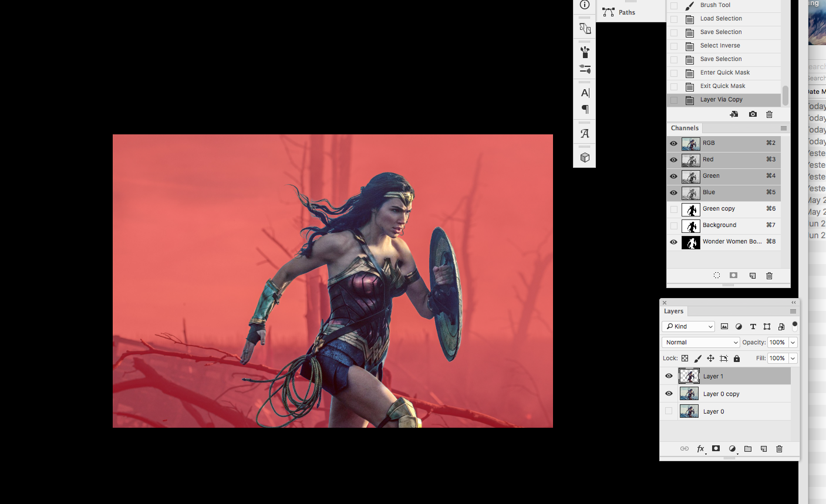Open the Channels panel flyout menu
Viewport: 826px width, 504px height.
784,128
